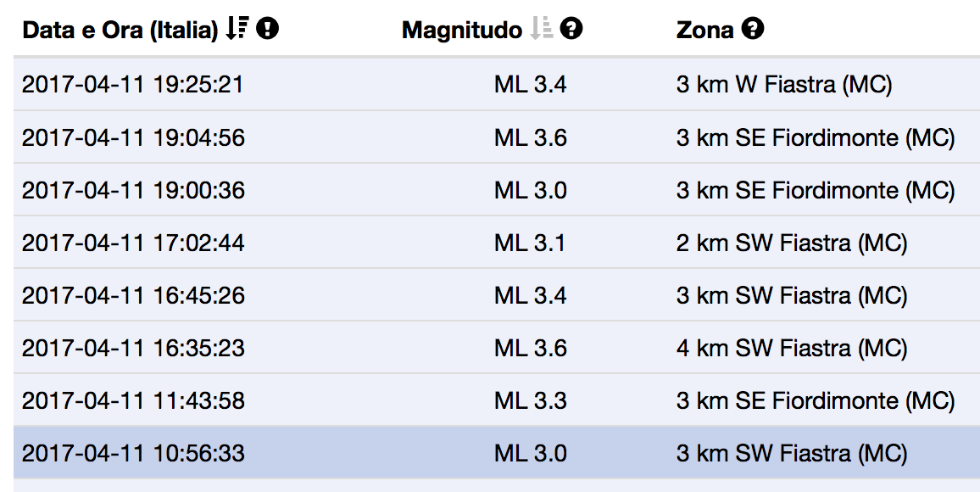Open the 19:25:21 earthquake row
The image size is (980, 492).
point(497,84)
